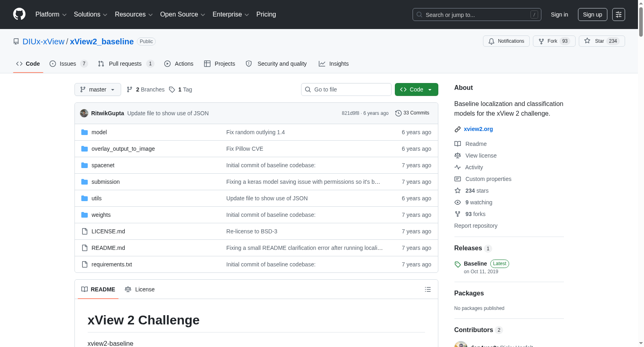Open the xView2_baseline repository link

tap(102, 42)
